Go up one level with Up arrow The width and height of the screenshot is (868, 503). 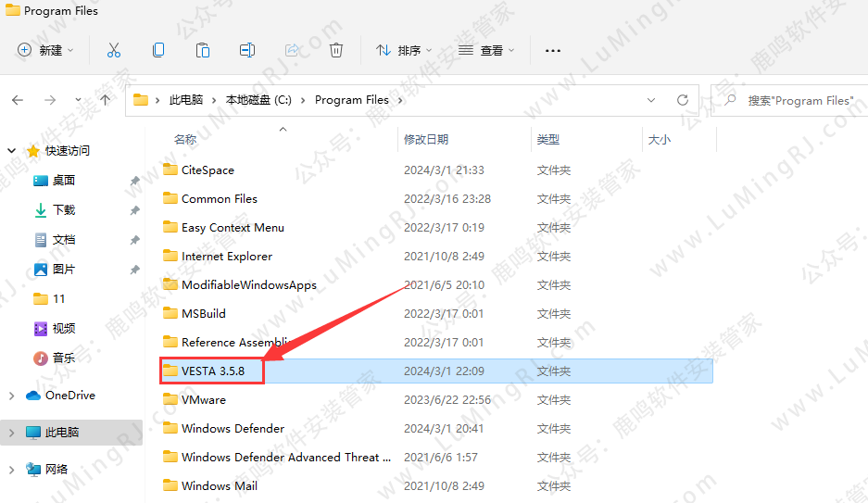(106, 100)
